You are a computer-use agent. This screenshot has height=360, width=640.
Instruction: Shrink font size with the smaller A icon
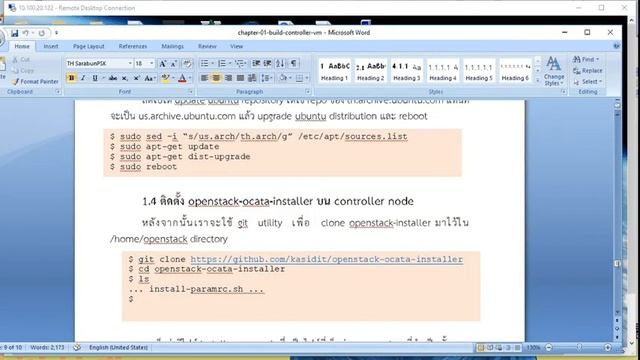tap(173, 63)
